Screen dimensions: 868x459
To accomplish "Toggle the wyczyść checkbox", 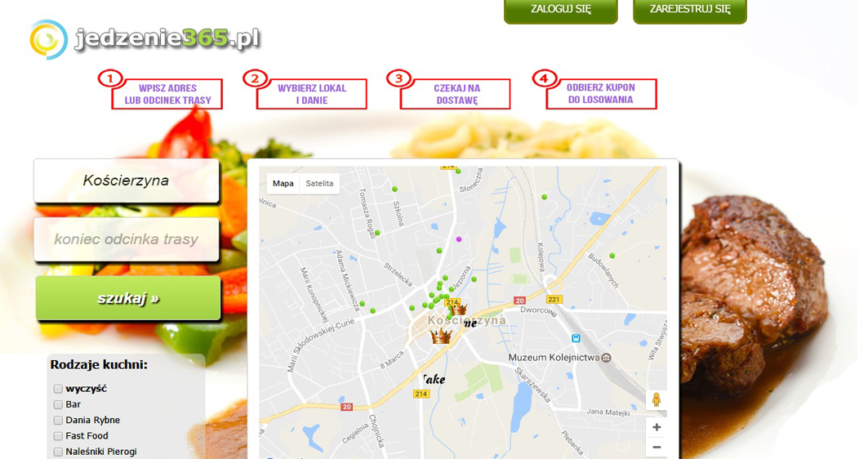I will 58,390.
